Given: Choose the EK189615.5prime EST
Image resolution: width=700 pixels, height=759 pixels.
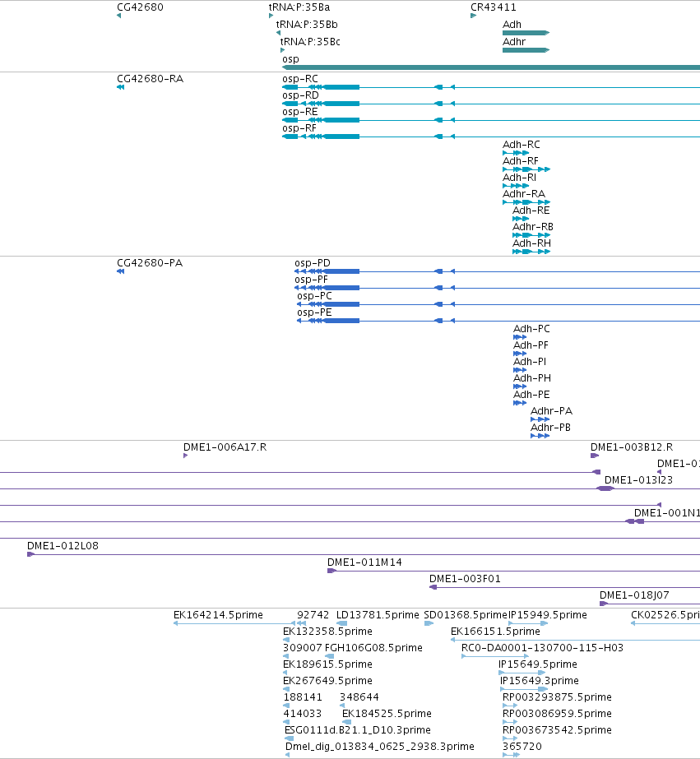Looking at the screenshot, I should click(285, 673).
